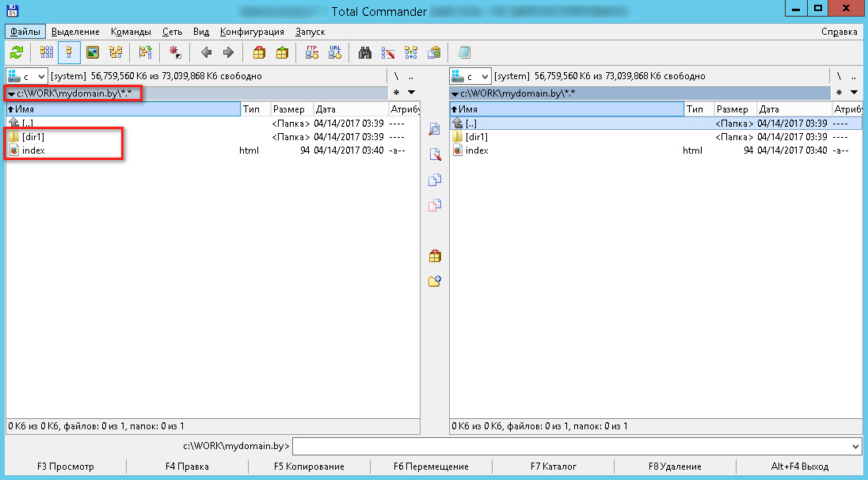
Task: Click the F7 Каталог button
Action: pyautogui.click(x=553, y=467)
